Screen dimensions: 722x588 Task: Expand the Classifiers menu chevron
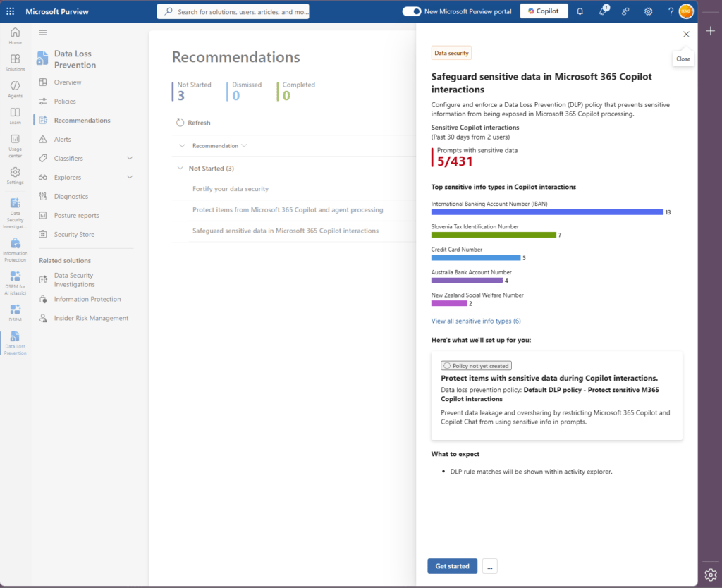(130, 158)
